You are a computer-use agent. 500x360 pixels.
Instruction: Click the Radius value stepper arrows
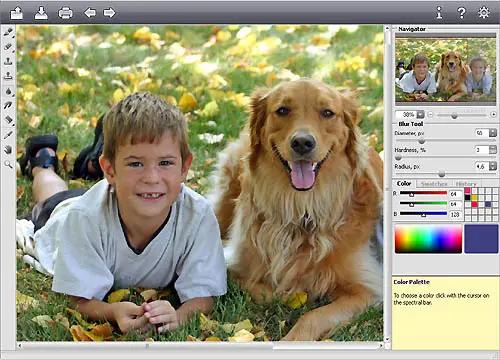point(493,166)
